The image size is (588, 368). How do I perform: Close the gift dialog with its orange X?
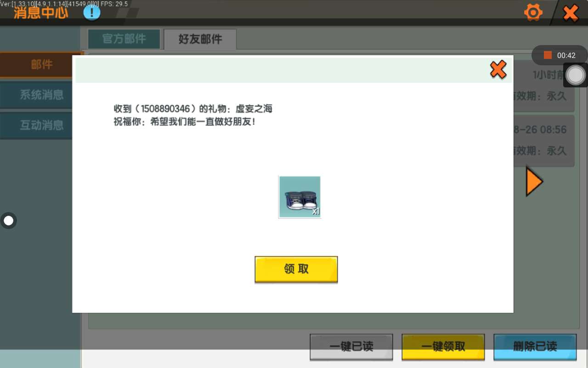point(498,70)
